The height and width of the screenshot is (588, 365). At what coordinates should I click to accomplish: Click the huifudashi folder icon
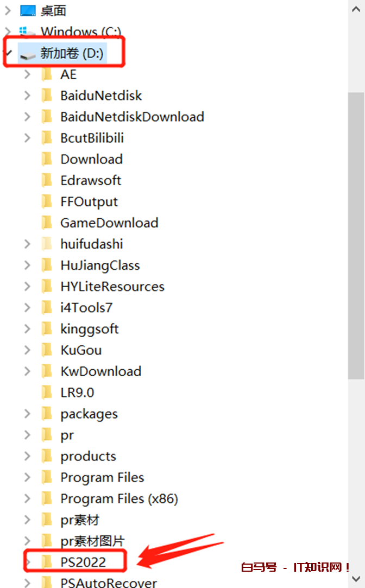47,244
